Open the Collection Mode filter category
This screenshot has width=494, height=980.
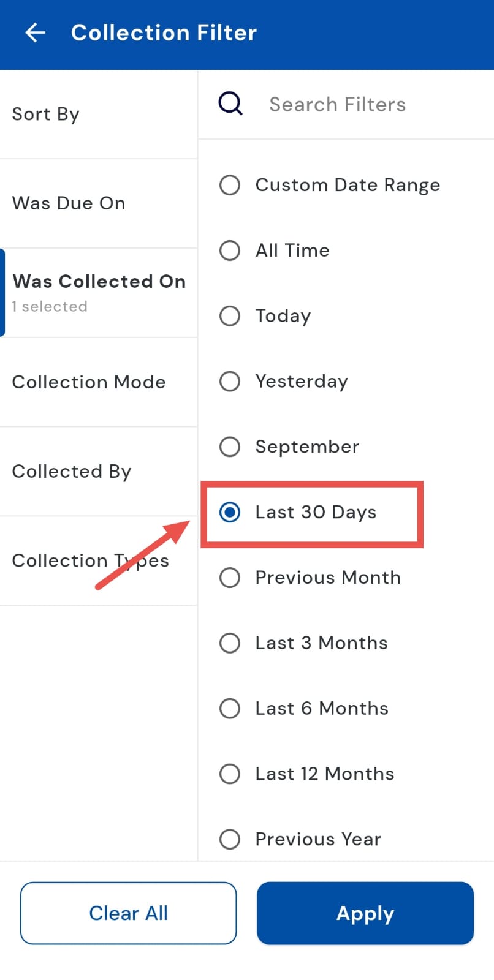98,382
